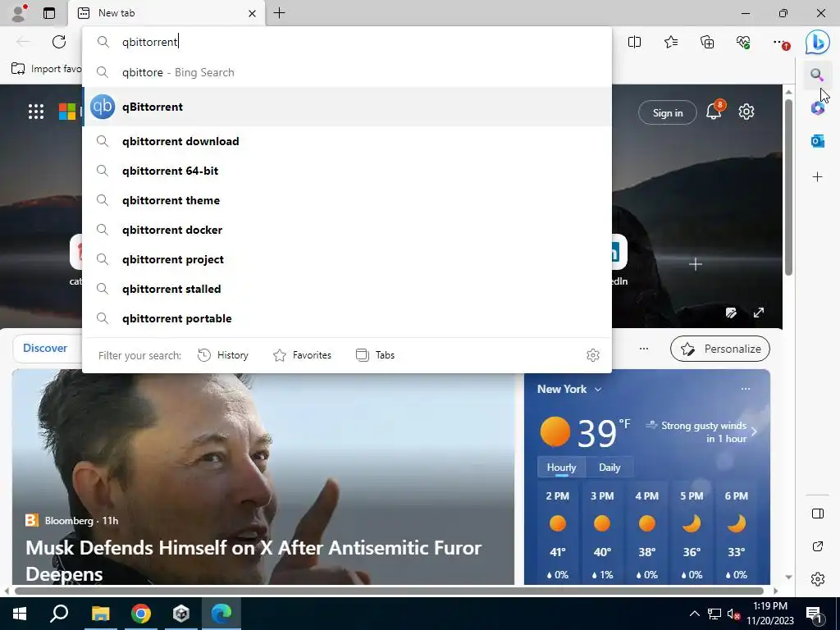
Task: Toggle split screen view
Action: 634,42
